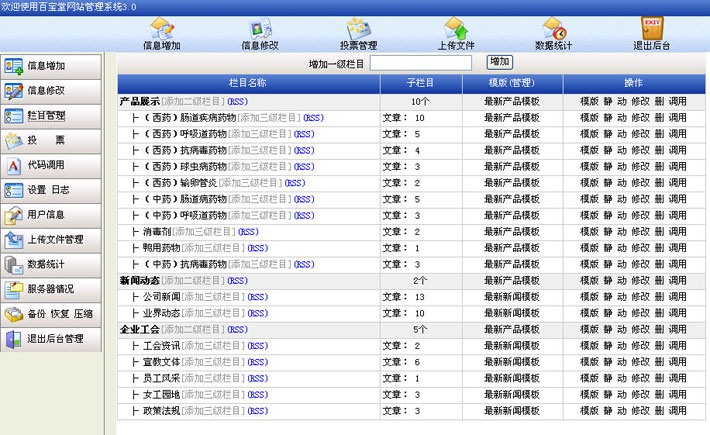This screenshot has width=710, height=435.
Task: Click RSS link for 消毒剂
Action: [x=249, y=232]
